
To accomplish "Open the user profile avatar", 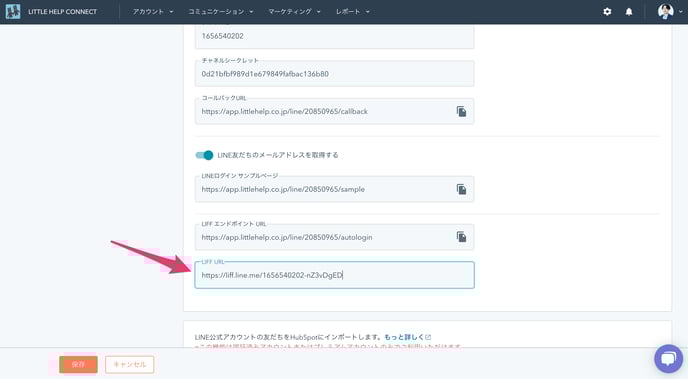I will (665, 11).
